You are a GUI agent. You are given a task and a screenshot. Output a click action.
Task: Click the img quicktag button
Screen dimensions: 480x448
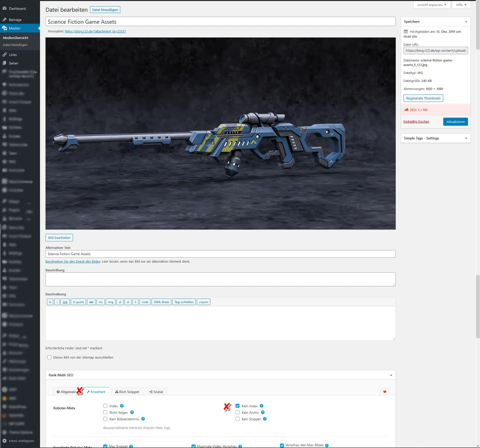click(110, 302)
